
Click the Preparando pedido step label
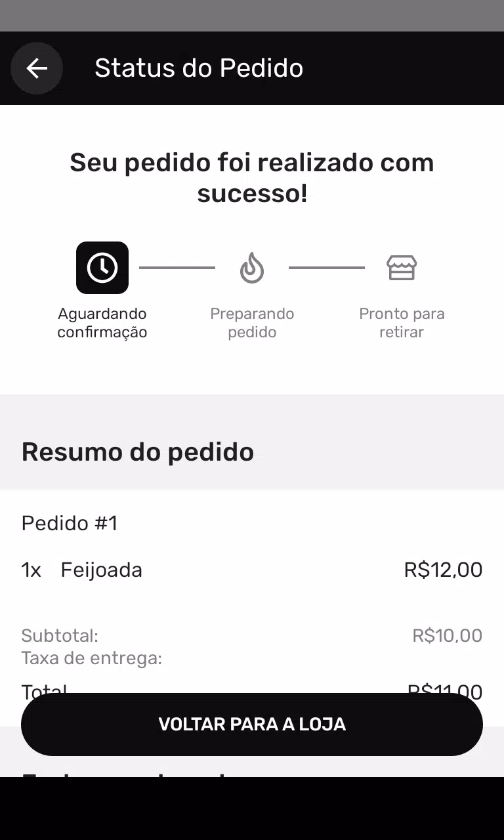point(252,323)
